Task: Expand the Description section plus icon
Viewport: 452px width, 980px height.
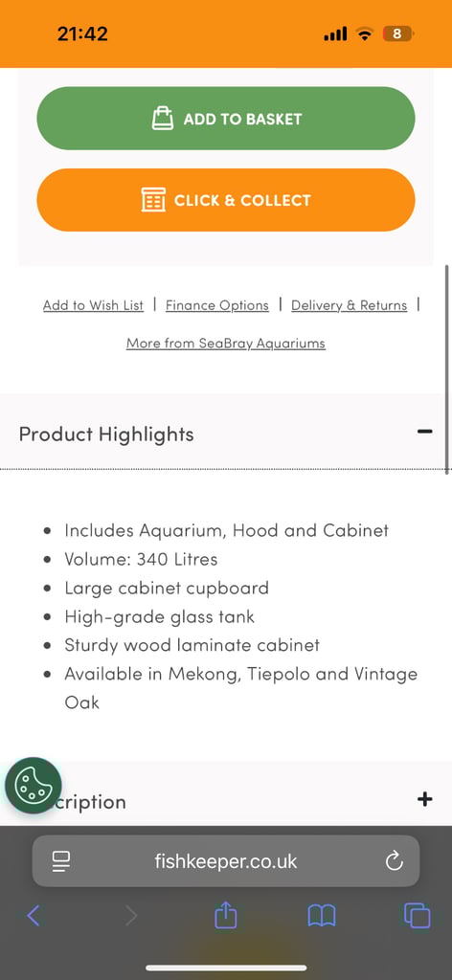Action: click(x=425, y=799)
